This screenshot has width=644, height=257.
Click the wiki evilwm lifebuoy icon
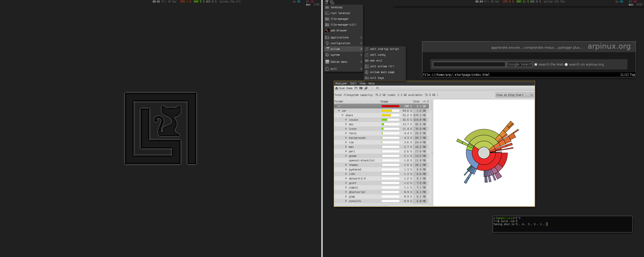367,66
